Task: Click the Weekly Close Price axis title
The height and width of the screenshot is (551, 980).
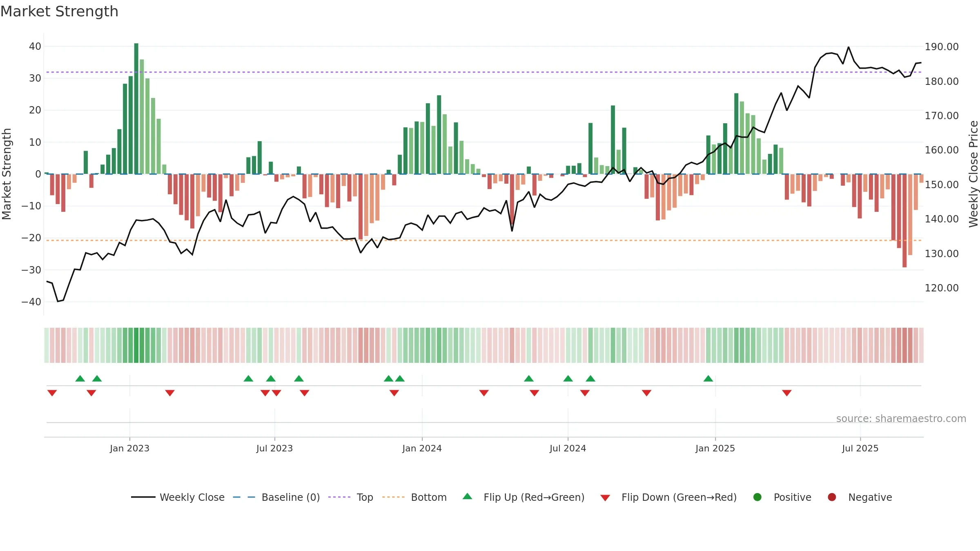Action: pos(973,174)
